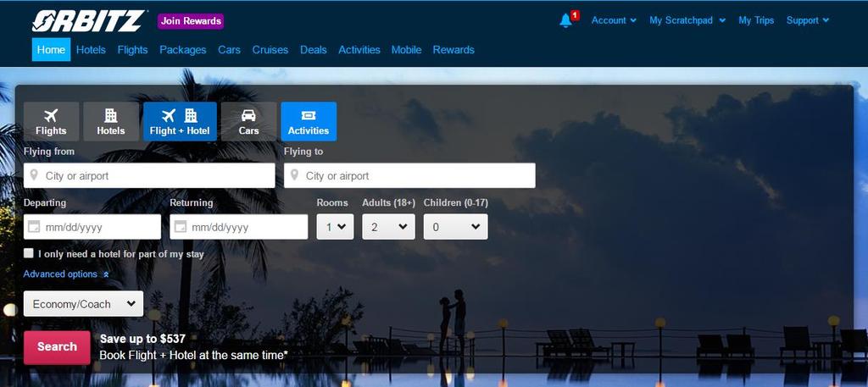Viewport: 868px width, 387px height.
Task: Open Activities in the top navigation
Action: pos(359,50)
